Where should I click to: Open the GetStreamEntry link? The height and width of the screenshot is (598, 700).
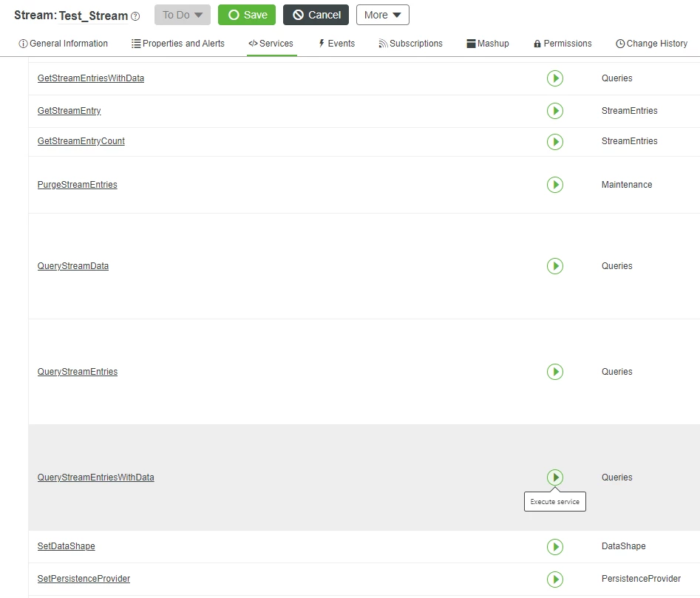(x=69, y=111)
